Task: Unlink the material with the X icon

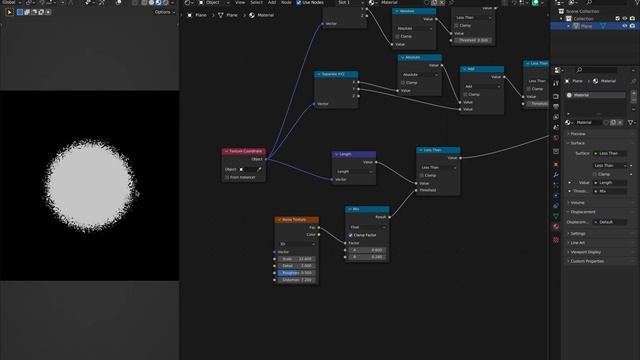Action: [x=620, y=122]
